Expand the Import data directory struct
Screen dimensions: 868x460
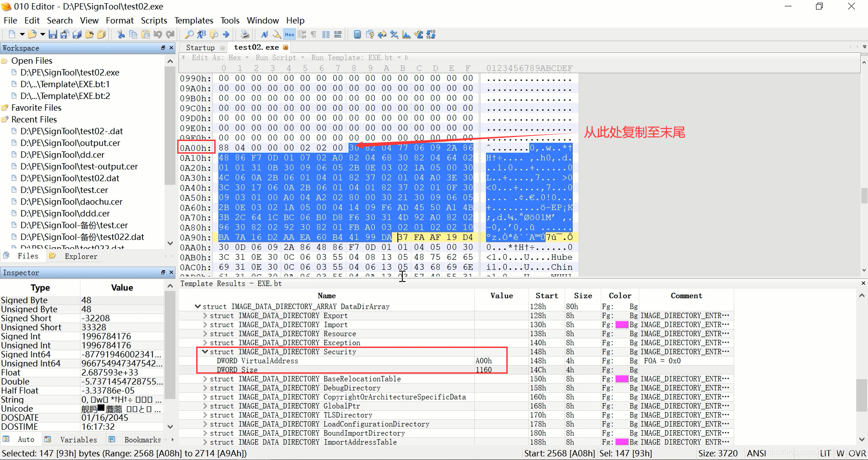(205, 324)
